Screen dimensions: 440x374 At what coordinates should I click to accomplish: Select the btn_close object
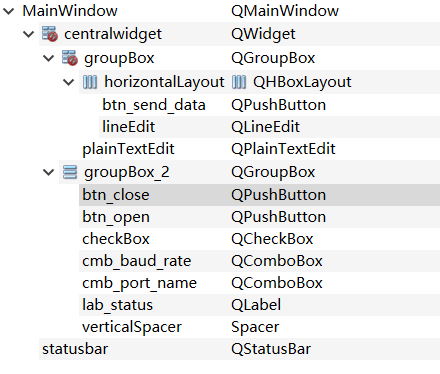point(116,195)
